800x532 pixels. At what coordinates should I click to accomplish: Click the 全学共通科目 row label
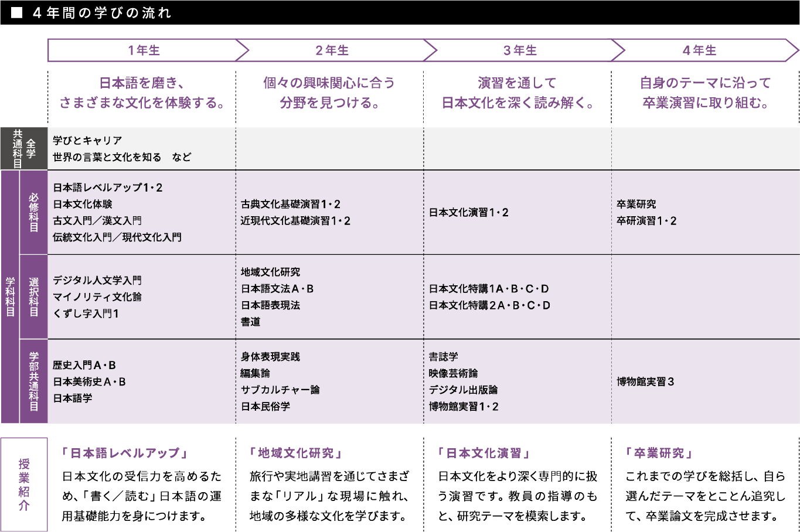tap(24, 149)
